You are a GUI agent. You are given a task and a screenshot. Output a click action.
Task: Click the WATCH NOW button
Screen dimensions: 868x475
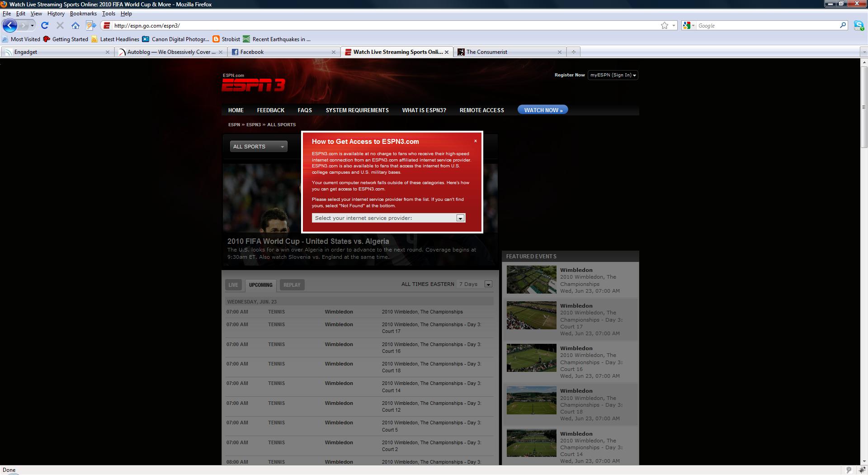tap(543, 110)
